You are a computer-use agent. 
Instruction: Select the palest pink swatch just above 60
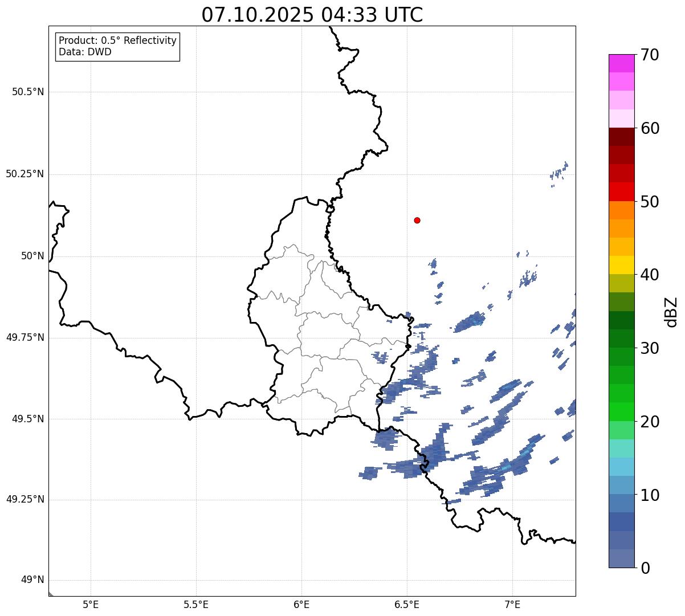(622, 119)
